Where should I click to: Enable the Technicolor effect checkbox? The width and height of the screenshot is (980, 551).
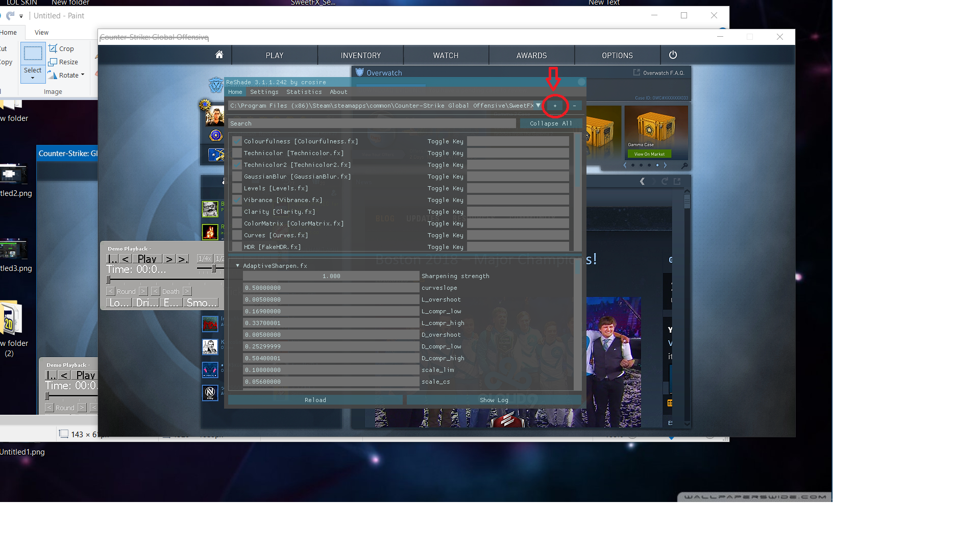[237, 153]
